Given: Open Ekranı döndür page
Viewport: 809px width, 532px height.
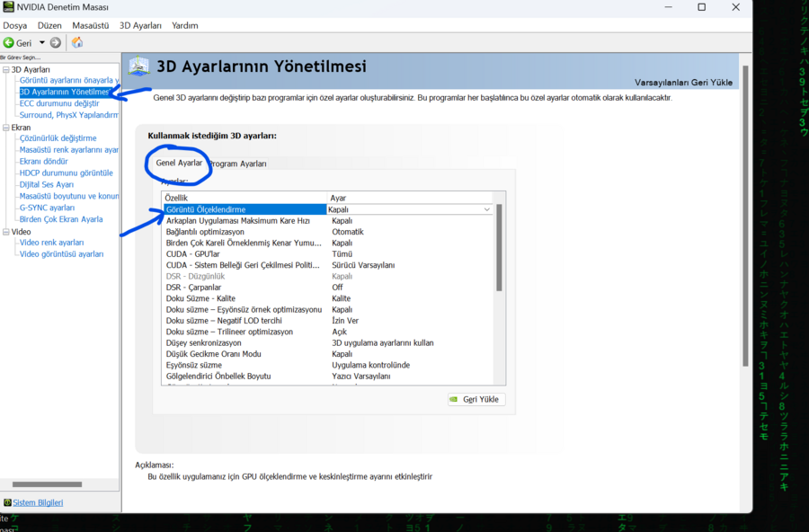Looking at the screenshot, I should click(x=43, y=162).
